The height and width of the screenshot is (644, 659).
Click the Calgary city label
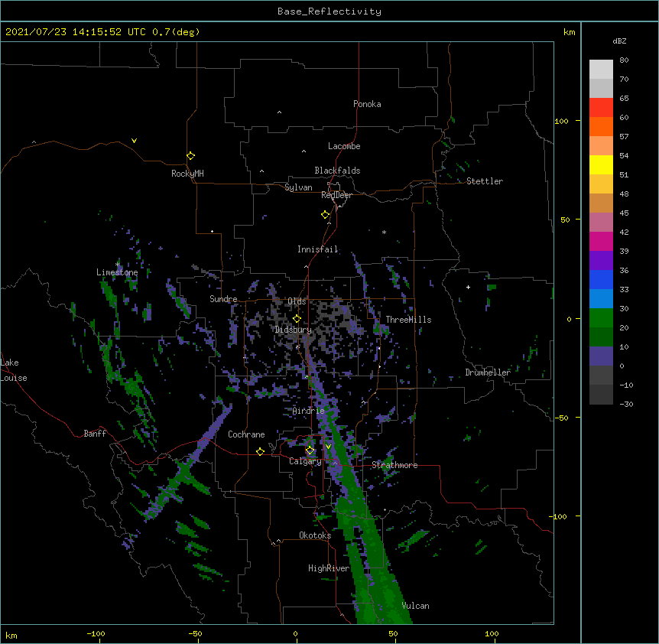(305, 461)
